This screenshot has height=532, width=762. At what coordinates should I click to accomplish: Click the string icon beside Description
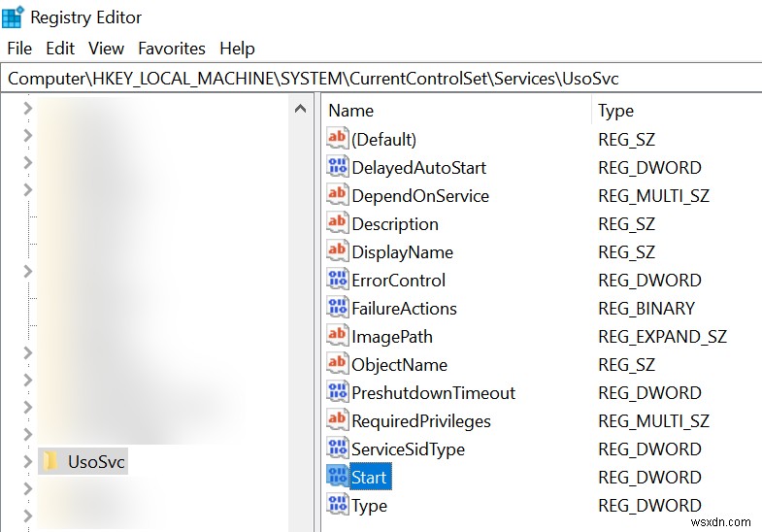click(337, 223)
